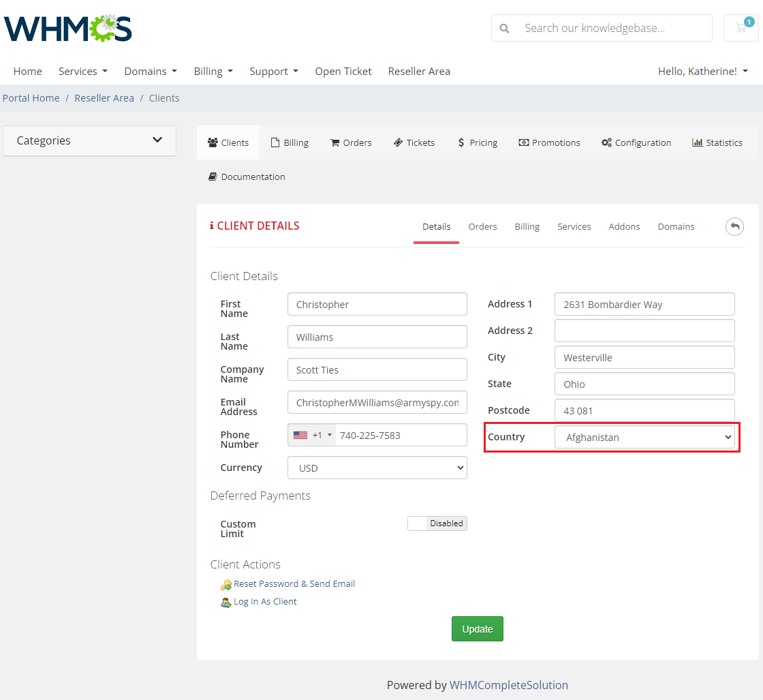Click Open Ticket in the navbar
763x700 pixels.
[x=343, y=71]
